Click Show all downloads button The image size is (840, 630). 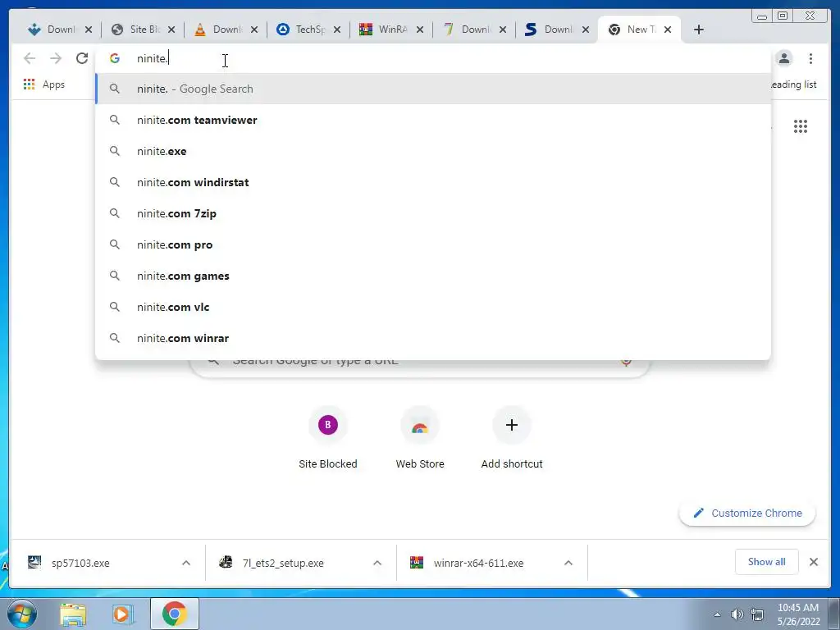coord(767,561)
